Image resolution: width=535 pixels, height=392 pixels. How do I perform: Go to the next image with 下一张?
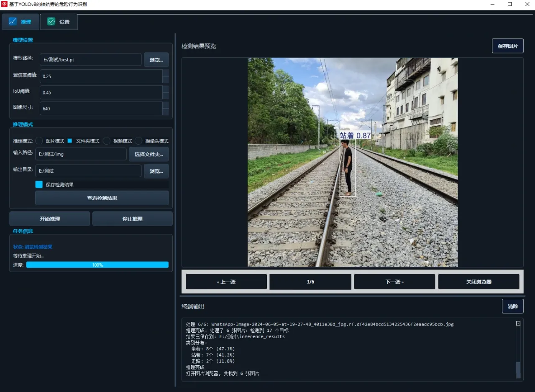tap(394, 282)
